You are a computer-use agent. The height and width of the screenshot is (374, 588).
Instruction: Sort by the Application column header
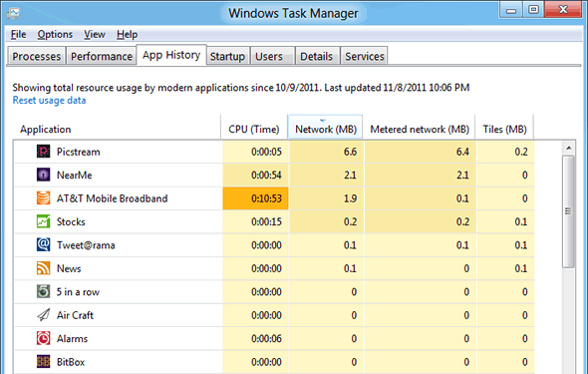tap(117, 129)
